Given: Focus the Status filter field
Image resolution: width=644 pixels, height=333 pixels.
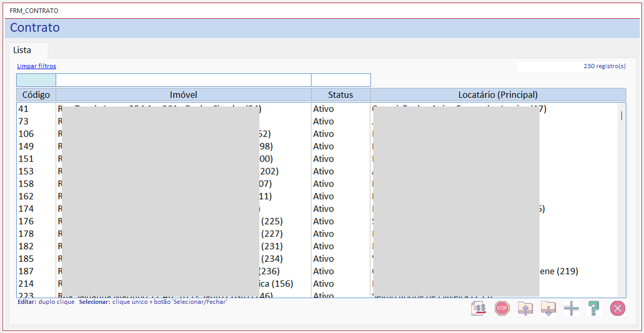Looking at the screenshot, I should (341, 80).
